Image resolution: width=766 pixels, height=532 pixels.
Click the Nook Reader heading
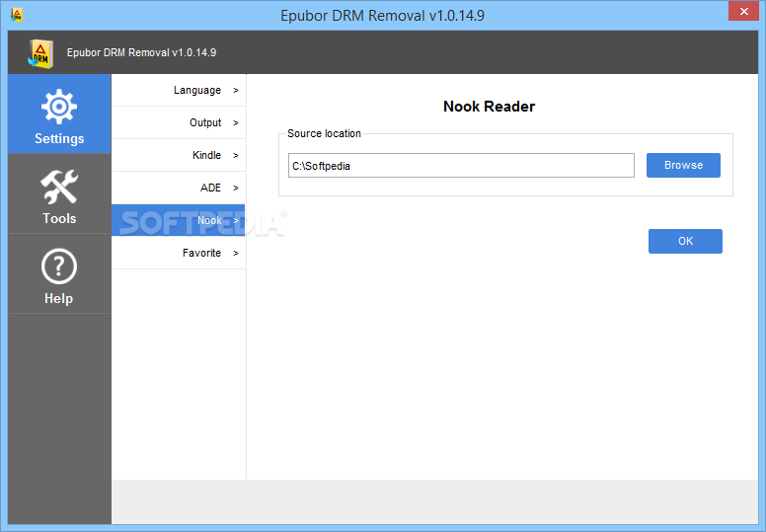click(x=489, y=107)
